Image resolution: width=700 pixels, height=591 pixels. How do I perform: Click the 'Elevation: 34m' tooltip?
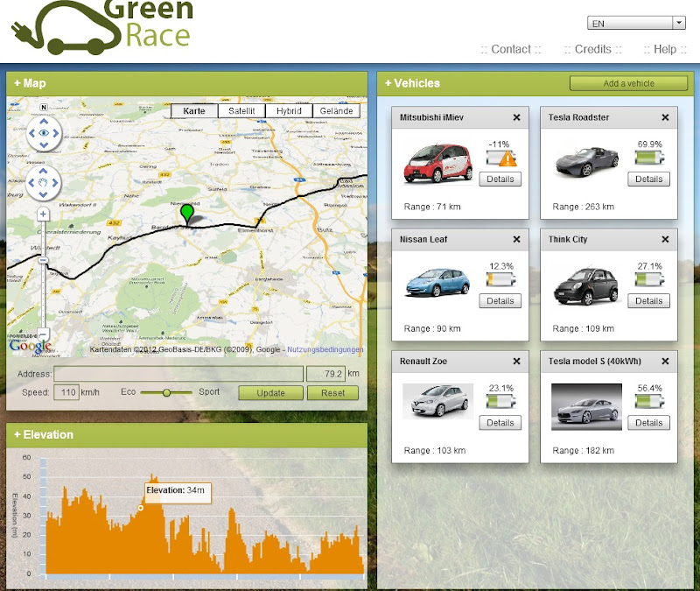pos(178,493)
